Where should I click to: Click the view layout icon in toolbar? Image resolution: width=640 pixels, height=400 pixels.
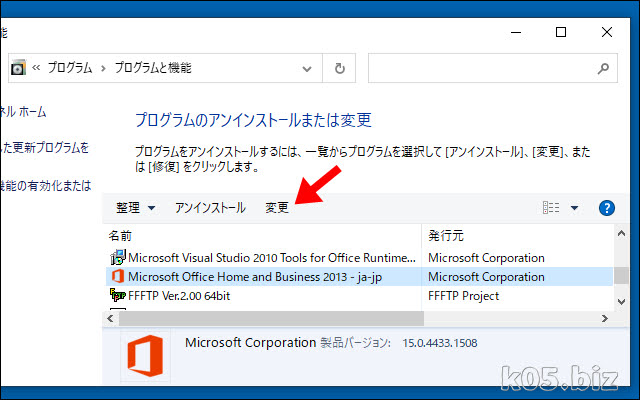click(x=551, y=208)
